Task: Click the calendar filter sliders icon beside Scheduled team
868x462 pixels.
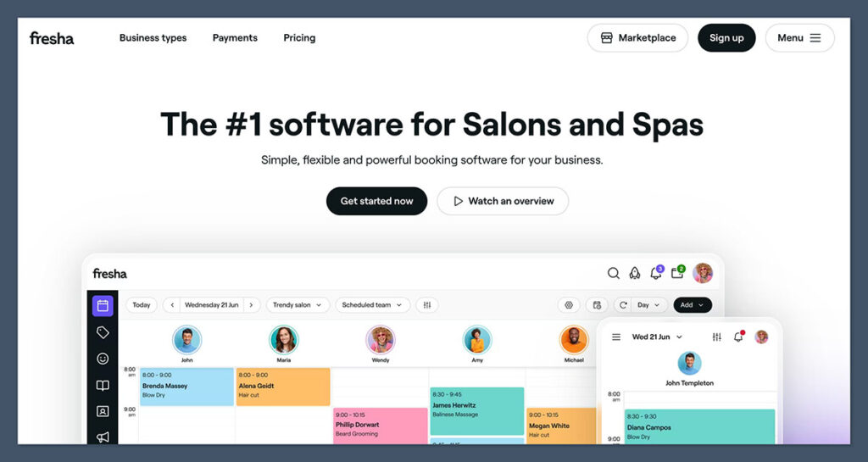Action: pyautogui.click(x=427, y=305)
